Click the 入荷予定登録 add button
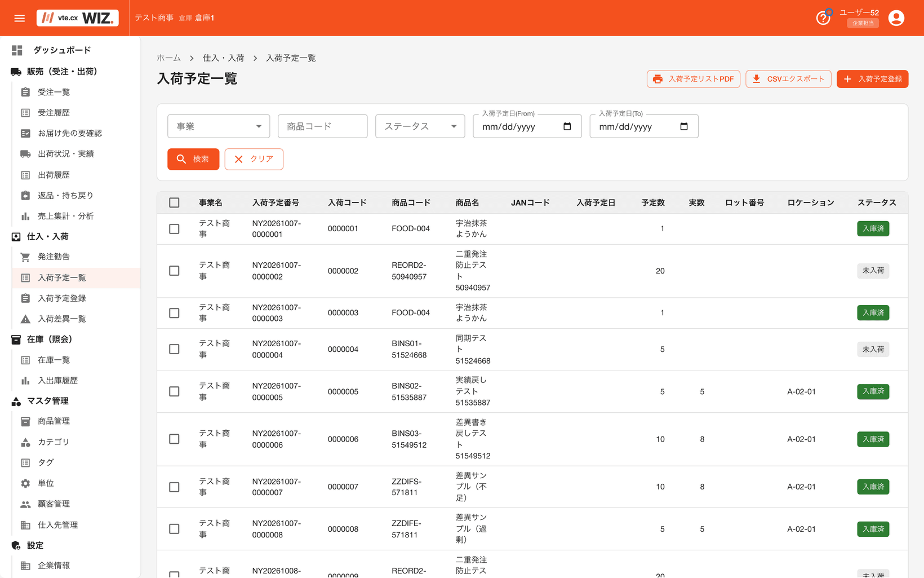Viewport: 924px width, 578px height. point(872,79)
